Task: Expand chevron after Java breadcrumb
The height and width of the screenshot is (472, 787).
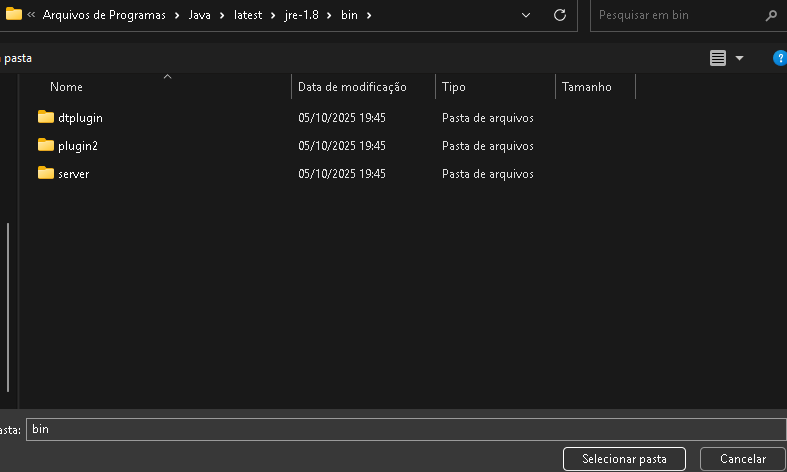Action: (222, 16)
